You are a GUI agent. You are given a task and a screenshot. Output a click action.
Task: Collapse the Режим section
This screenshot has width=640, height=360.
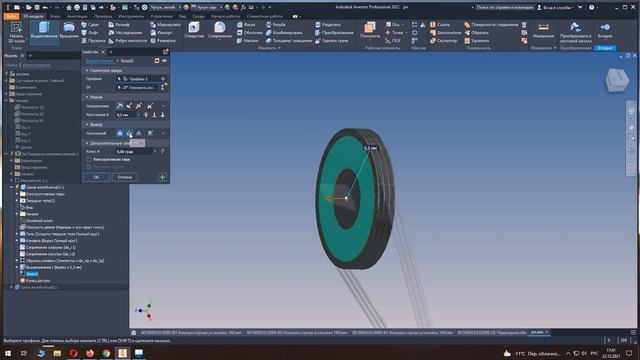(87, 97)
